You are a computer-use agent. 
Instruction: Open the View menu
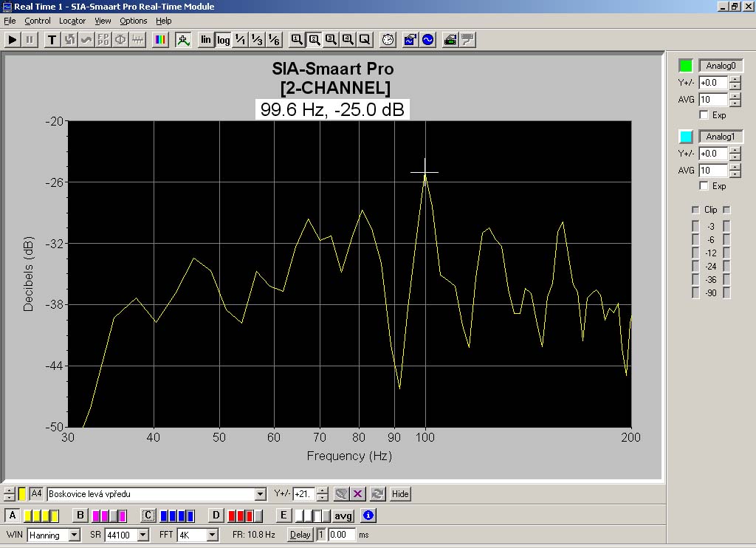click(103, 21)
